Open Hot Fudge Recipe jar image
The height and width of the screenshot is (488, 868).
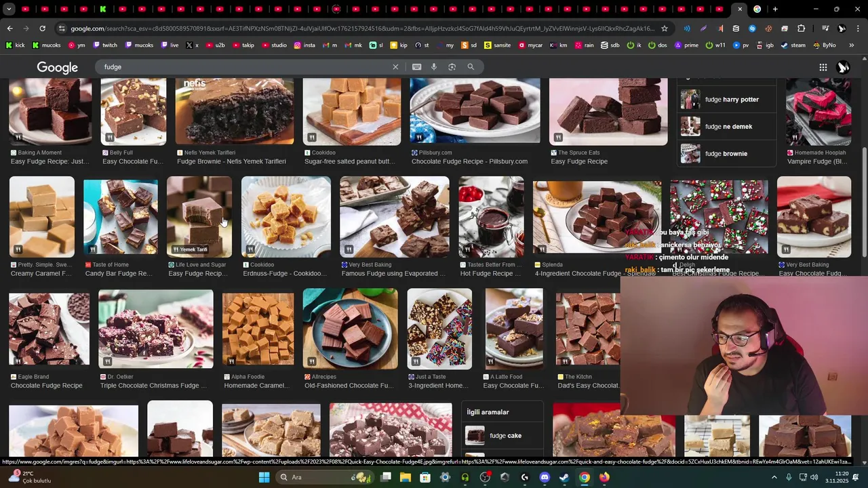click(491, 217)
